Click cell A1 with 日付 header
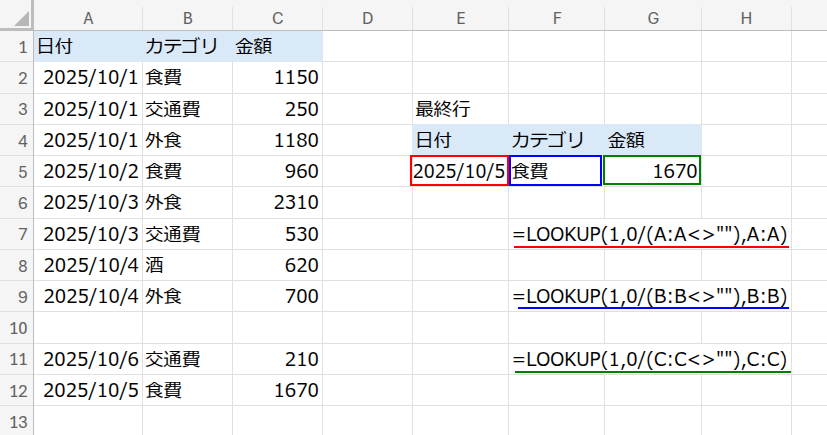The width and height of the screenshot is (827, 435). pos(88,46)
